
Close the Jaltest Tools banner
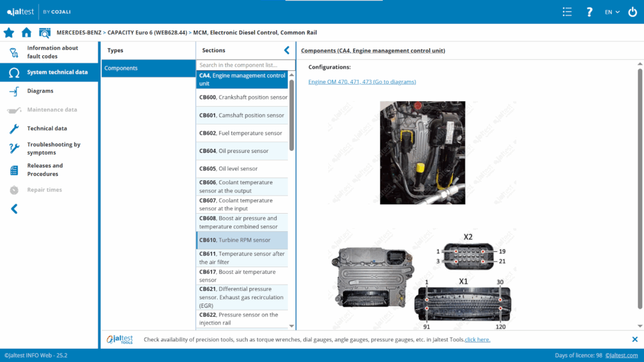click(x=635, y=339)
